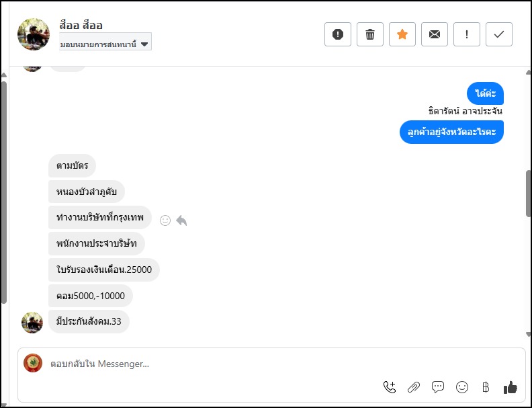Attach a file using paperclip icon

414,386
